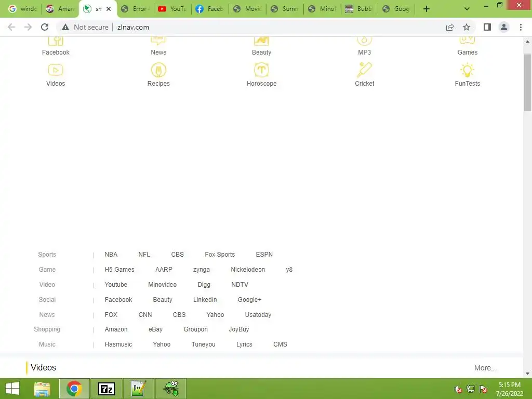Screen dimensions: 532x399
Task: Reload the current page
Action: [x=45, y=27]
